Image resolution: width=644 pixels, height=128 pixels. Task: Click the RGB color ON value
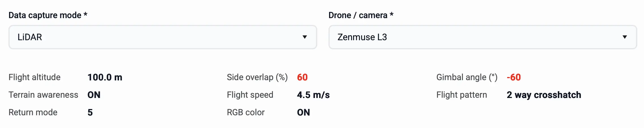point(303,112)
